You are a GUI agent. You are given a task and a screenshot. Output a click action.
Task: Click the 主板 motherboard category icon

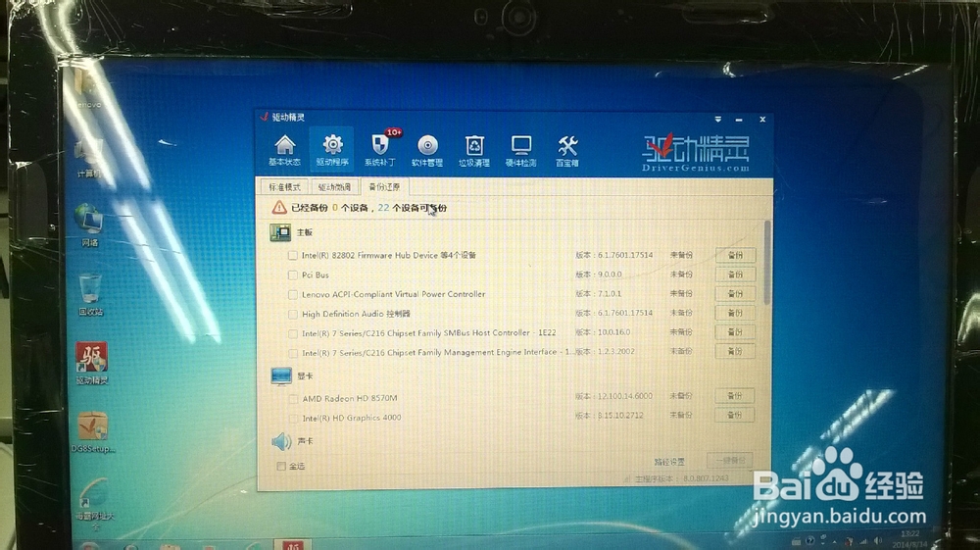(280, 232)
